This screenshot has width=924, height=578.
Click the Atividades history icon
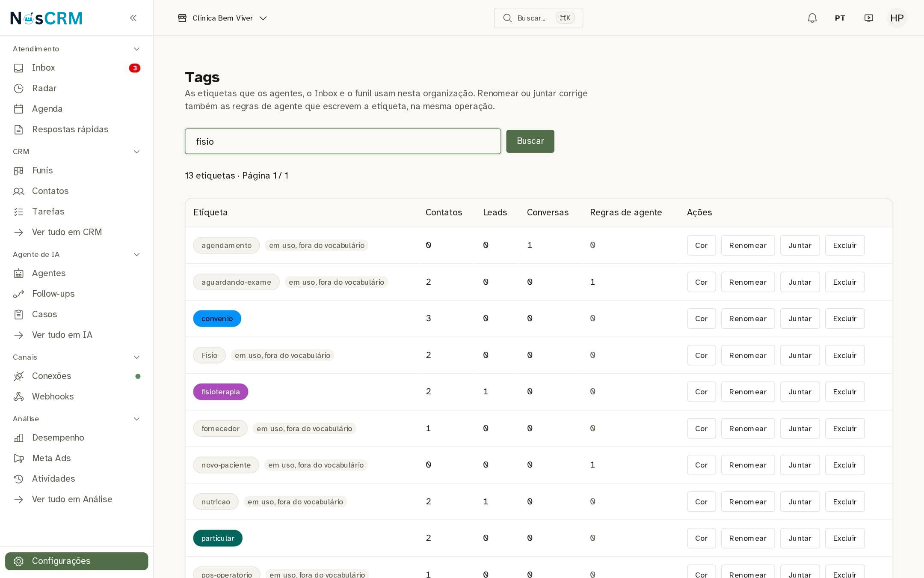(18, 479)
